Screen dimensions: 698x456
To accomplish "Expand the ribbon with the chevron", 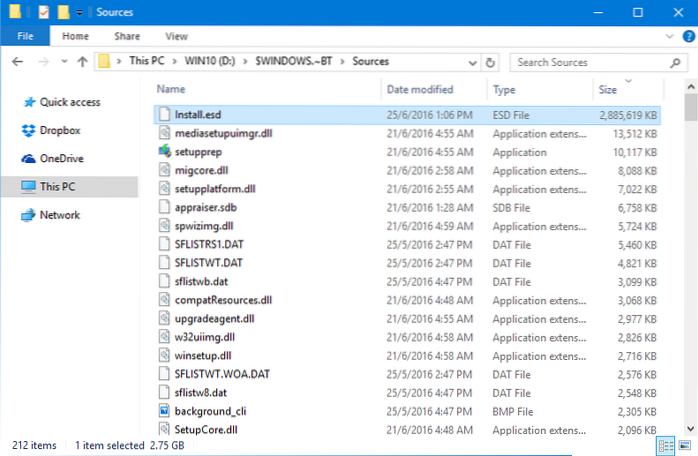I will click(x=669, y=36).
